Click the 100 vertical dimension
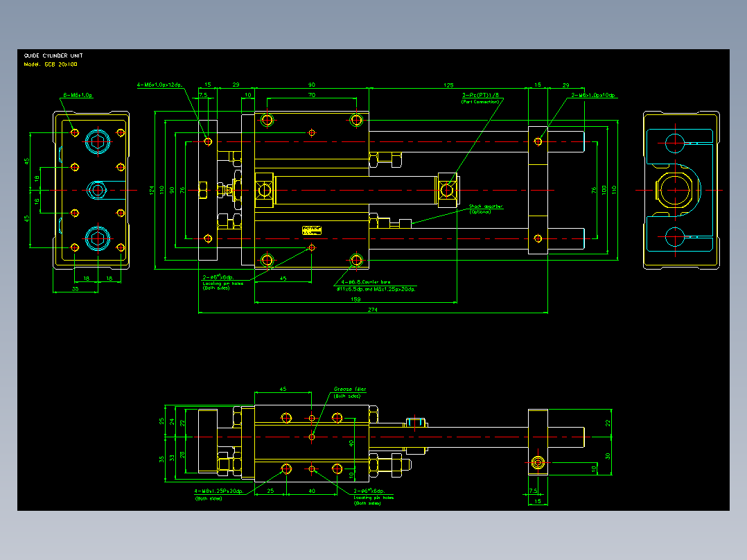The width and height of the screenshot is (747, 560). 604,190
